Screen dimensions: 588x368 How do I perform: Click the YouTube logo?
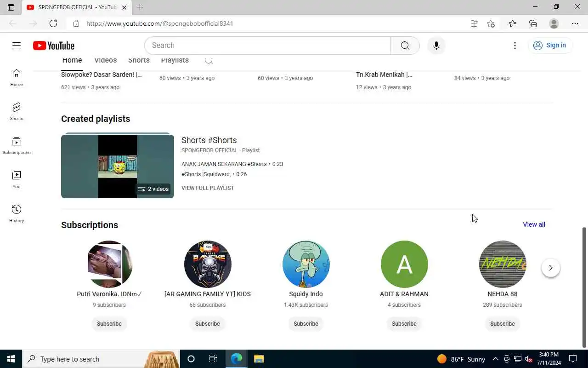[x=54, y=46]
